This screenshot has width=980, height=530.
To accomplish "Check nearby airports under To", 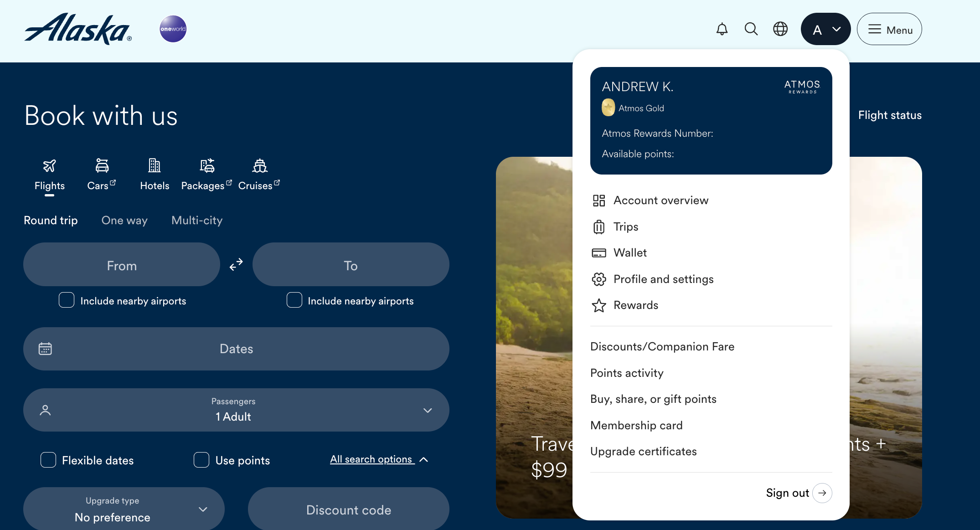I will pos(294,300).
